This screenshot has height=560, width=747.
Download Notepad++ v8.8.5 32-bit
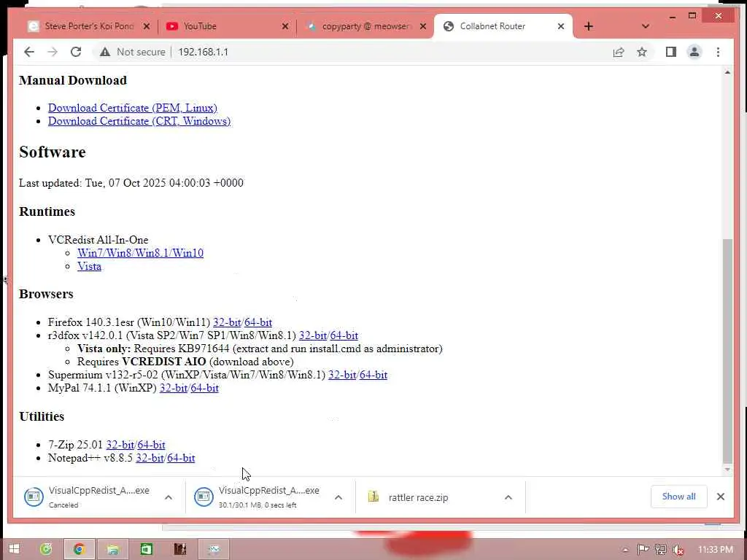[150, 458]
